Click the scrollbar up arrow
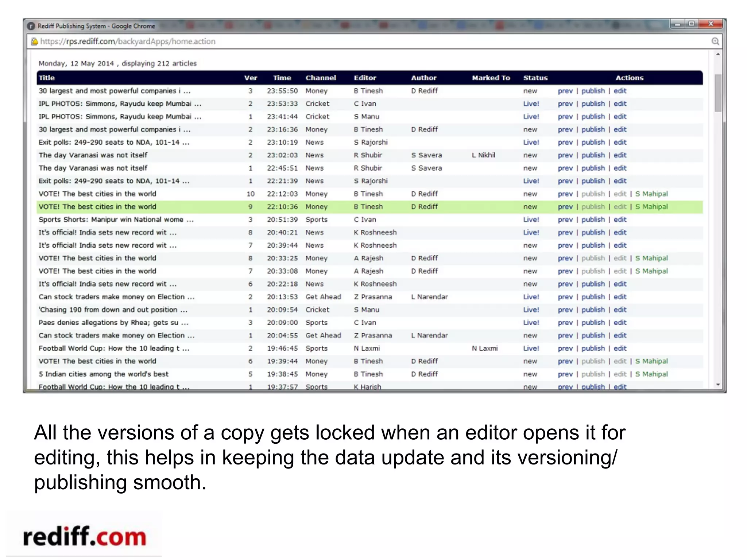 (718, 54)
